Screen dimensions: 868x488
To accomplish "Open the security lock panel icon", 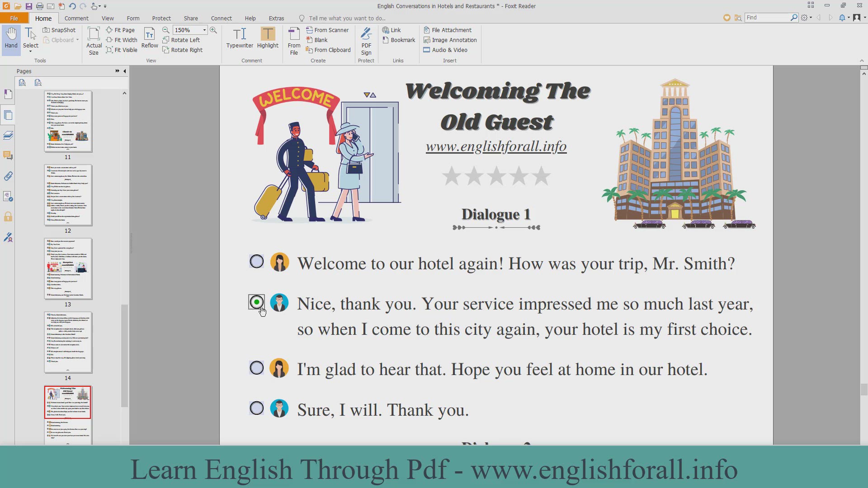I will [8, 217].
